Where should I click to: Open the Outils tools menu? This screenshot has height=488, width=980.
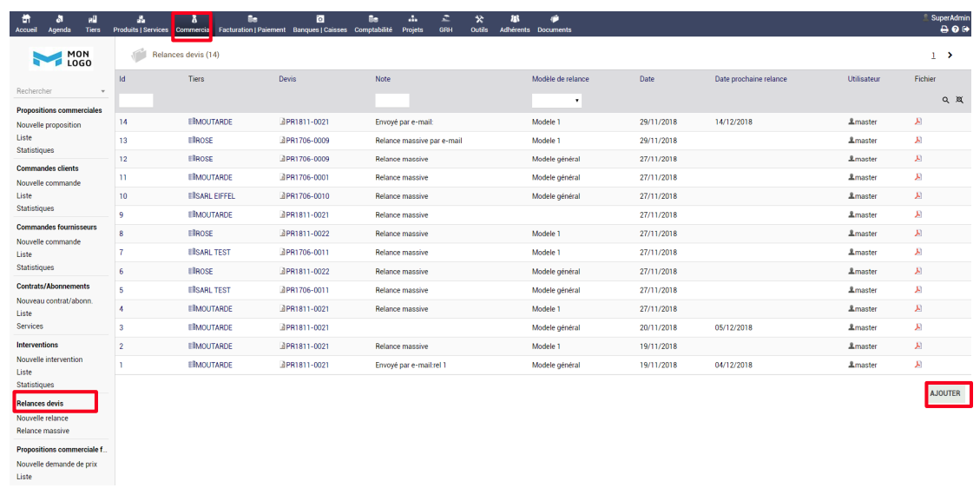pos(479,23)
